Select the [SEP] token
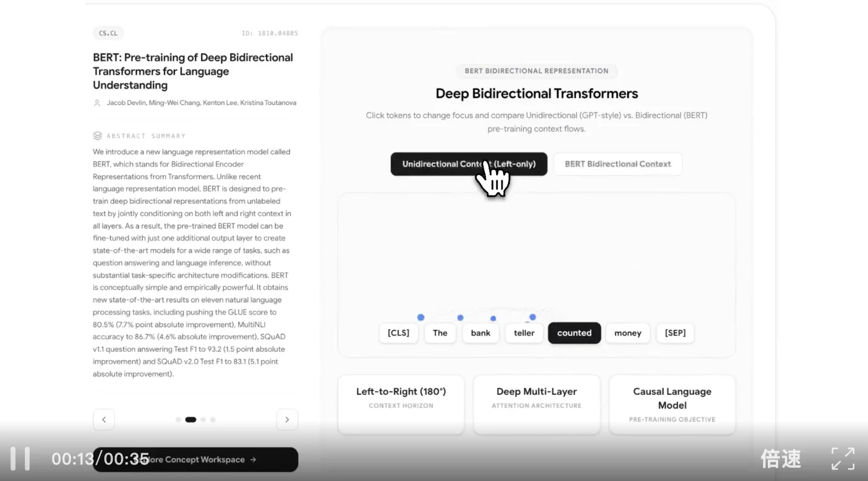This screenshot has width=868, height=481. [675, 333]
